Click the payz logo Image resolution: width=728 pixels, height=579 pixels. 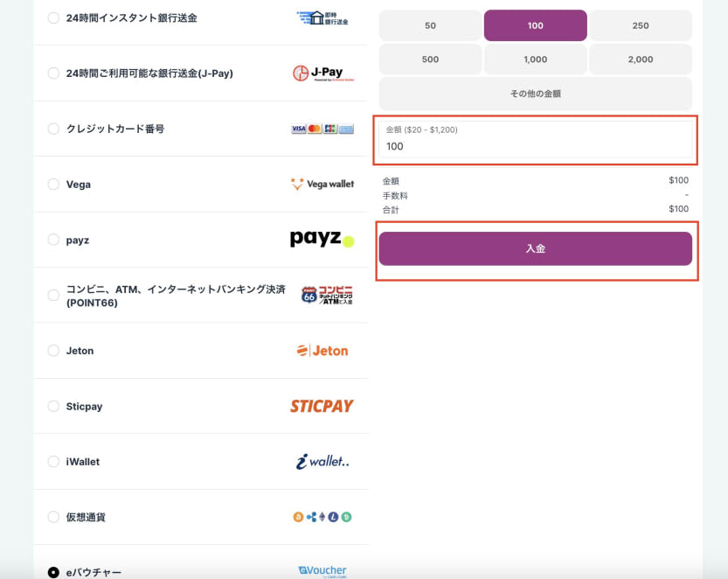point(322,239)
